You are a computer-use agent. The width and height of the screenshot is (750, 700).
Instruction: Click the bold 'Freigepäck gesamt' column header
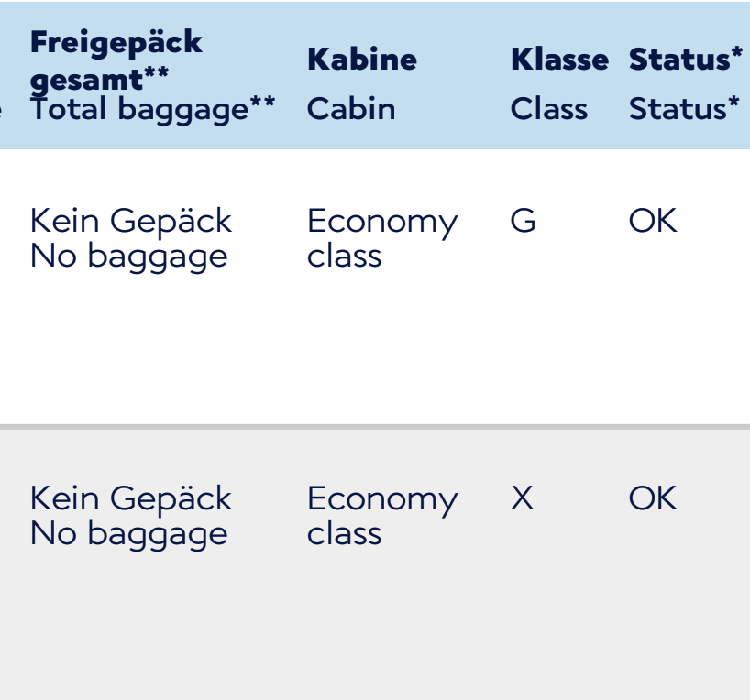[x=116, y=43]
